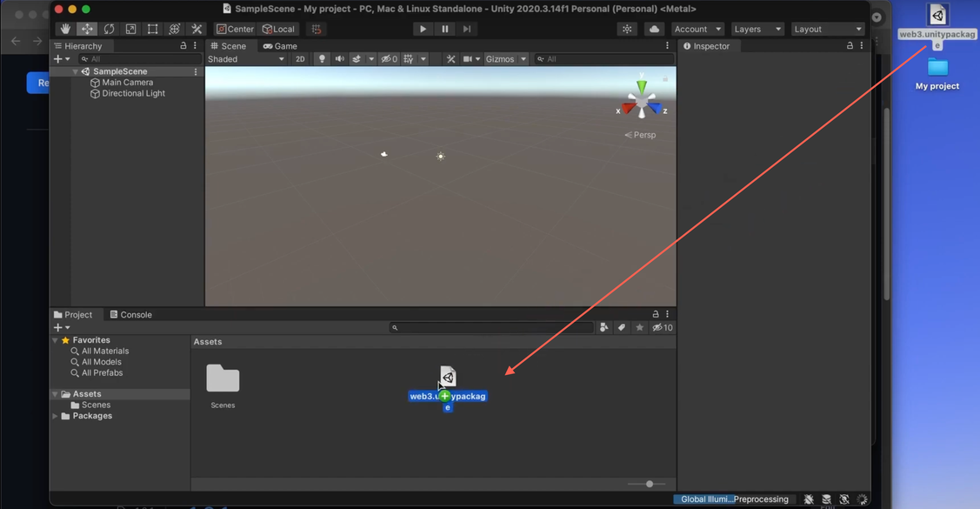Open the Account dropdown
Screen dimensions: 980x509
pyautogui.click(x=697, y=29)
